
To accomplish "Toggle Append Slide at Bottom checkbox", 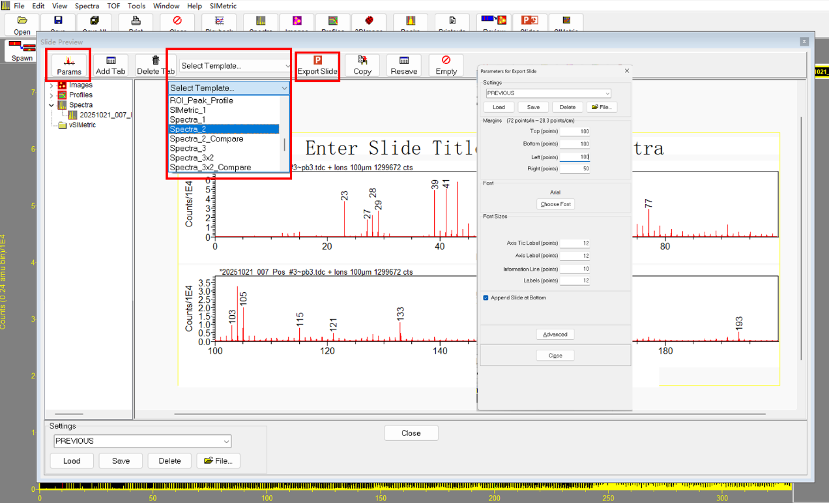I will (x=486, y=297).
